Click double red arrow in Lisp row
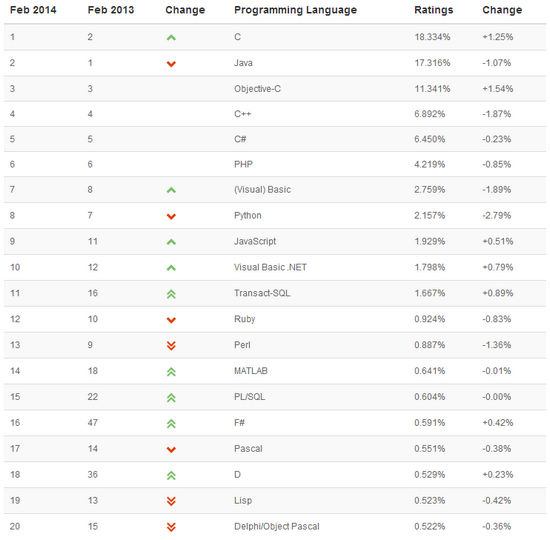This screenshot has width=550, height=540. [171, 501]
